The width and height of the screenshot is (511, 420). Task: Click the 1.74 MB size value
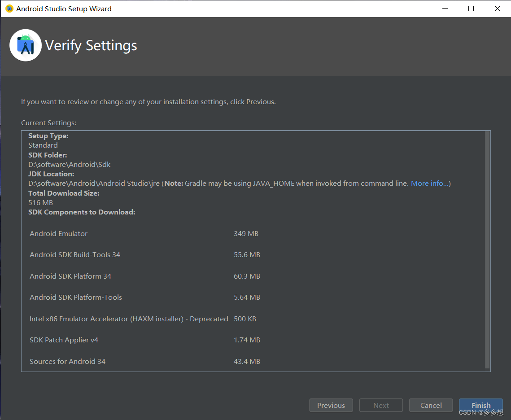(247, 340)
